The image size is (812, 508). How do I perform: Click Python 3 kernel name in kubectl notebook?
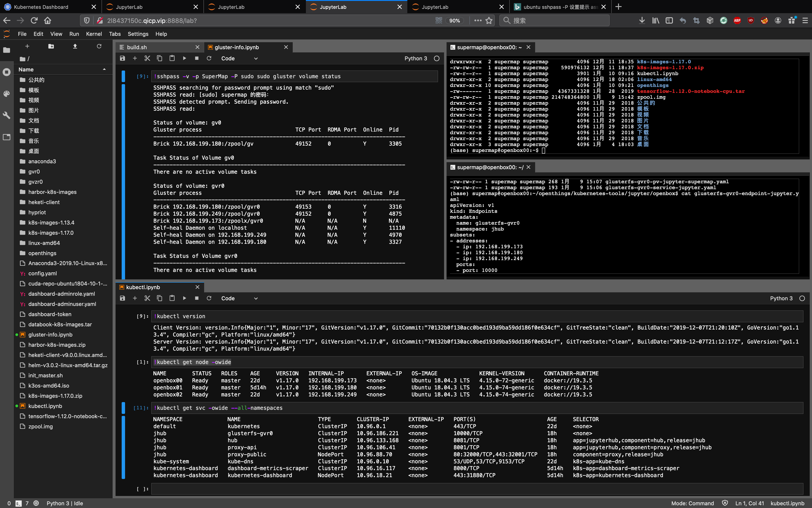point(781,298)
